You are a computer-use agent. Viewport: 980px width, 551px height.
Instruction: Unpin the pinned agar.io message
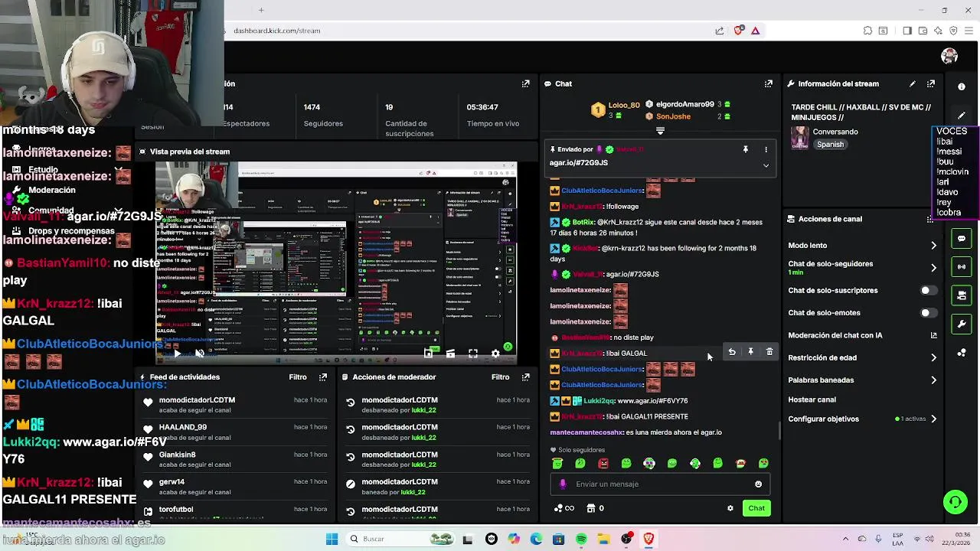[x=745, y=149]
